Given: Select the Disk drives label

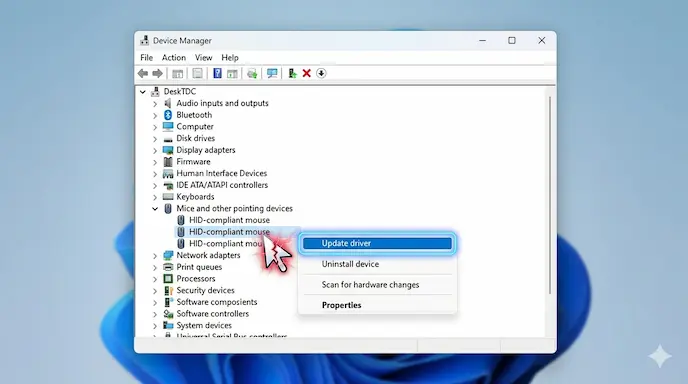Looking at the screenshot, I should point(196,138).
